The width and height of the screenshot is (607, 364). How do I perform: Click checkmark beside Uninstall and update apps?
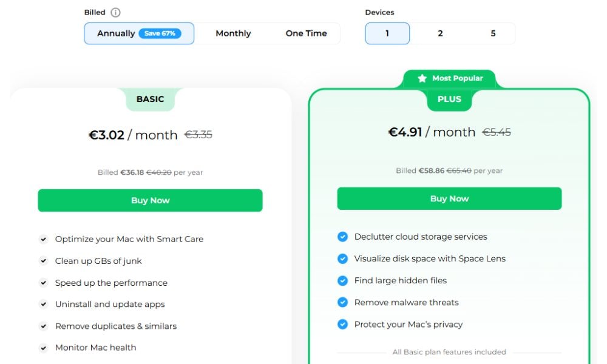point(44,305)
